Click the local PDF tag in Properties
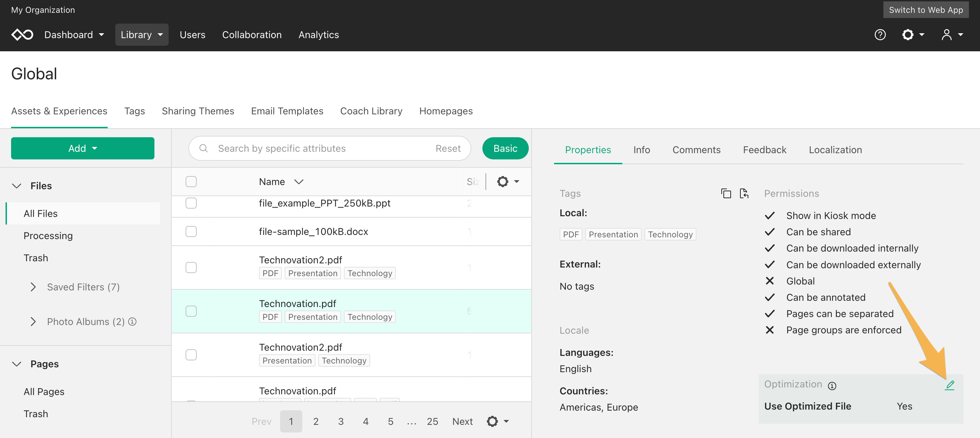The height and width of the screenshot is (438, 980). [571, 234]
